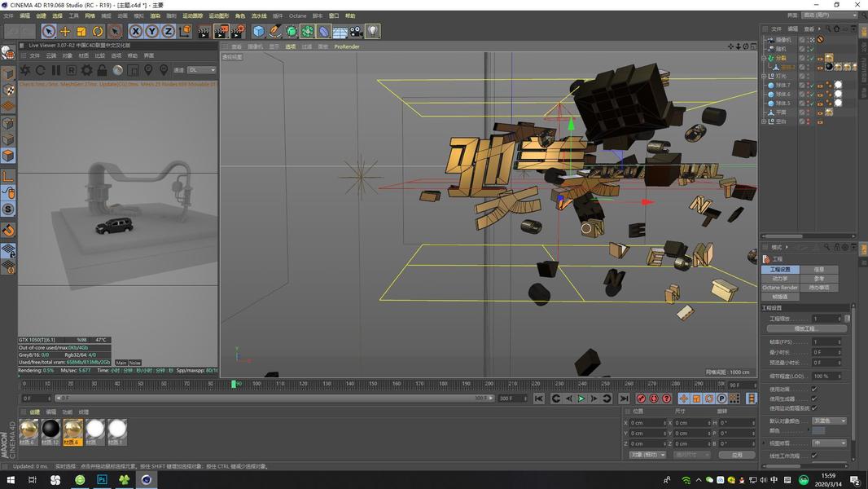
Task: Add Cube primitive object
Action: coord(258,32)
